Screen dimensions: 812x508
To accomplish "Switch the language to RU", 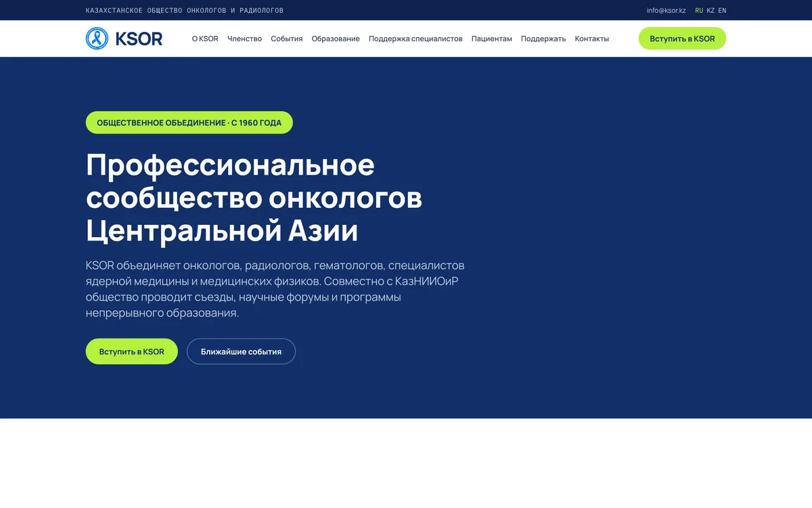I will (x=699, y=10).
